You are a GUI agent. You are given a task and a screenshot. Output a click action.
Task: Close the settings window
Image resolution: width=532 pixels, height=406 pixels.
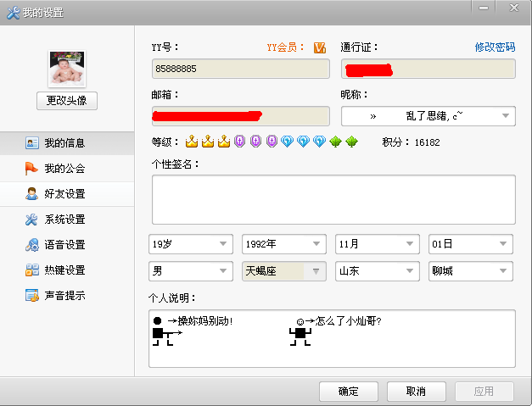coord(514,8)
